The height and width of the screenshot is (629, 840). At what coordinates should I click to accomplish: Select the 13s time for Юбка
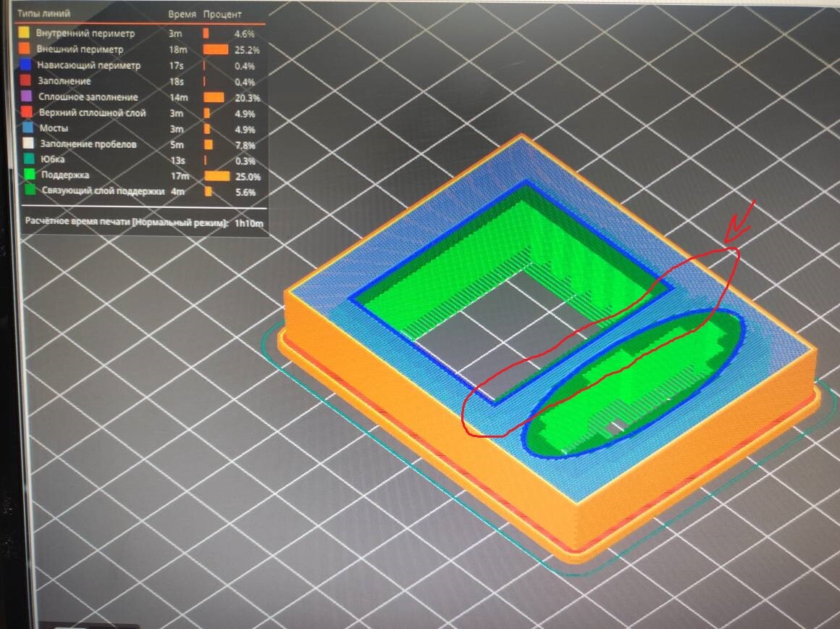point(178,160)
